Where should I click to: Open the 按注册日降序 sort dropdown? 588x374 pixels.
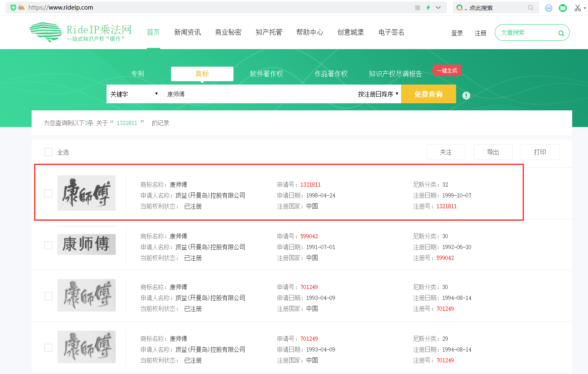(377, 94)
